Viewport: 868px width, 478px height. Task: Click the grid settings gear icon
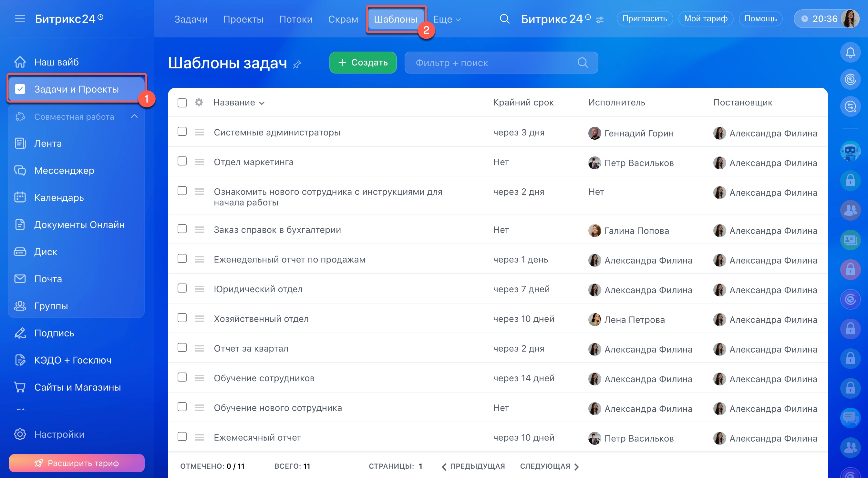199,102
